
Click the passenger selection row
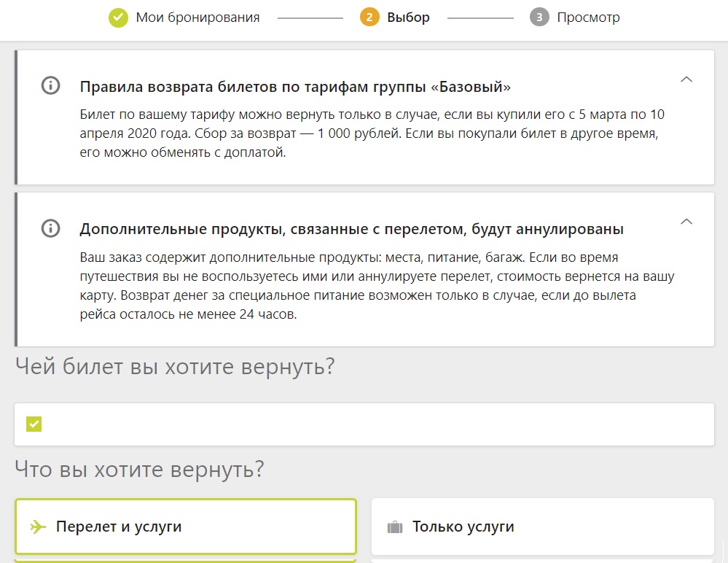pyautogui.click(x=364, y=424)
